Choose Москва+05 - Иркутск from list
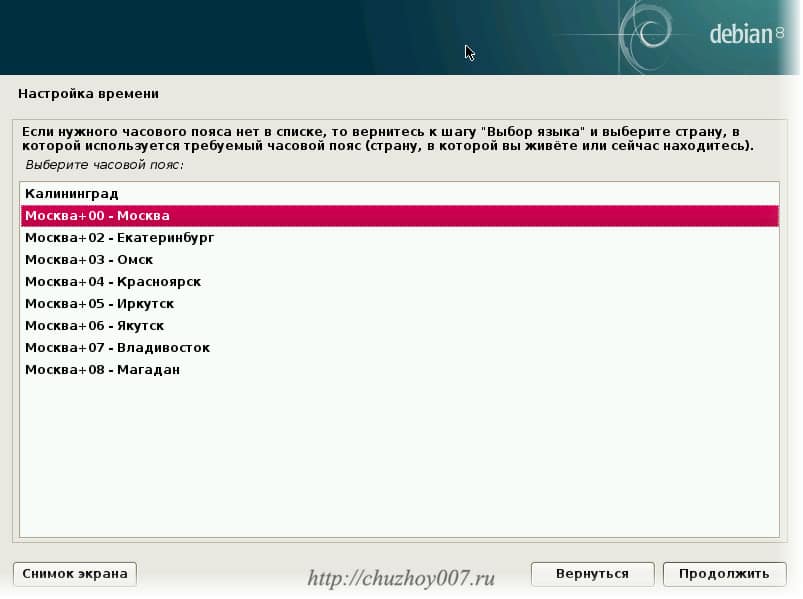The image size is (803, 599). 399,304
